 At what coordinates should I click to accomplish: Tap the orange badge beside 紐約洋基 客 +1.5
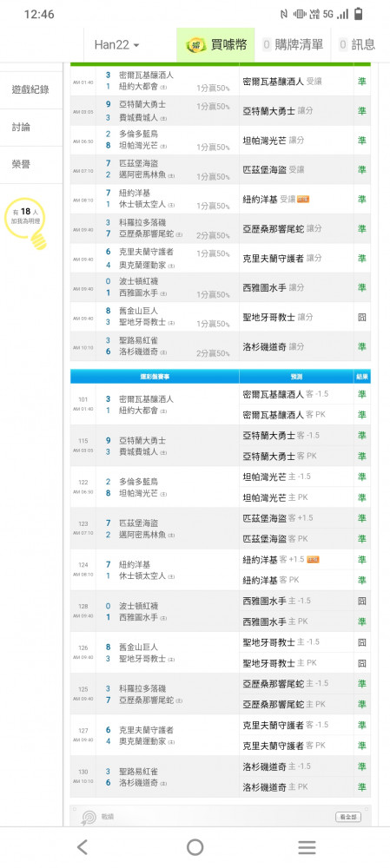pos(313,560)
